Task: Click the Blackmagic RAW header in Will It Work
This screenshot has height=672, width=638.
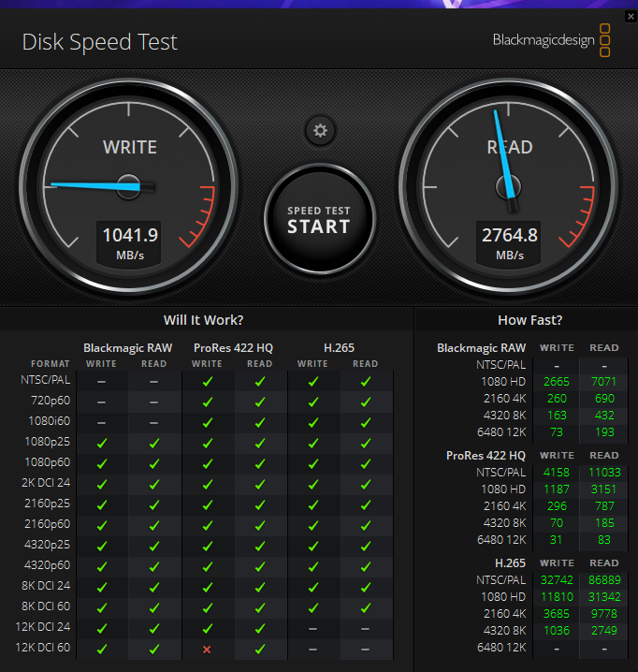Action: pyautogui.click(x=127, y=348)
